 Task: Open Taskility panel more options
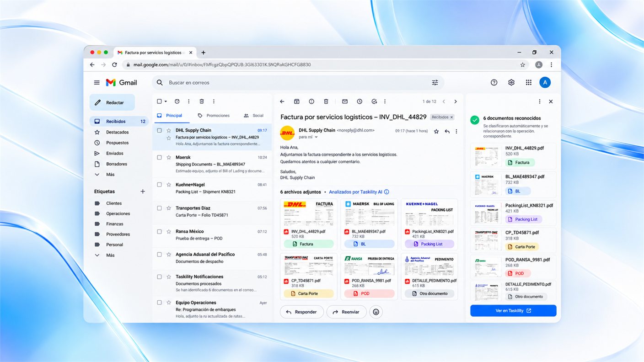540,101
